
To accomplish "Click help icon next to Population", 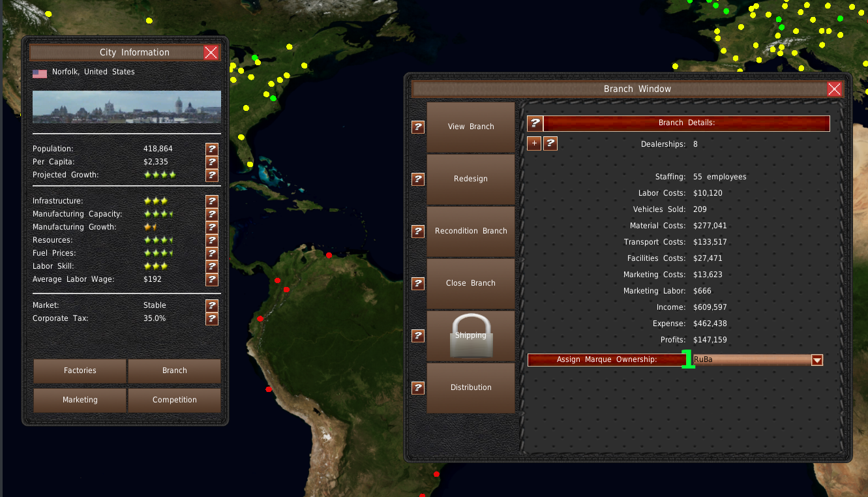I will 211,149.
